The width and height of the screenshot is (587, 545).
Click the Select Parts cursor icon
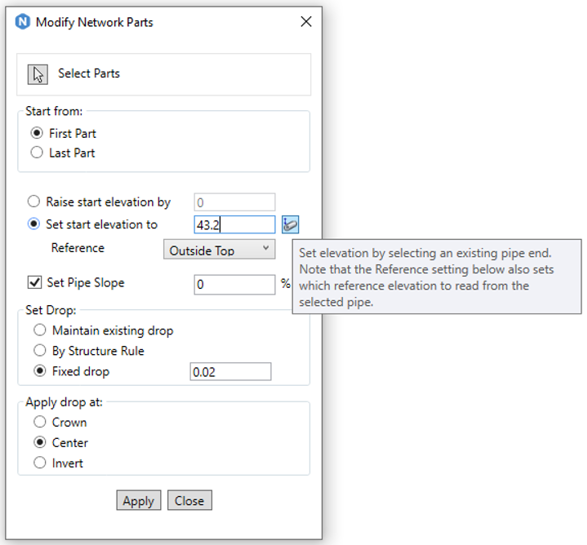tap(37, 74)
